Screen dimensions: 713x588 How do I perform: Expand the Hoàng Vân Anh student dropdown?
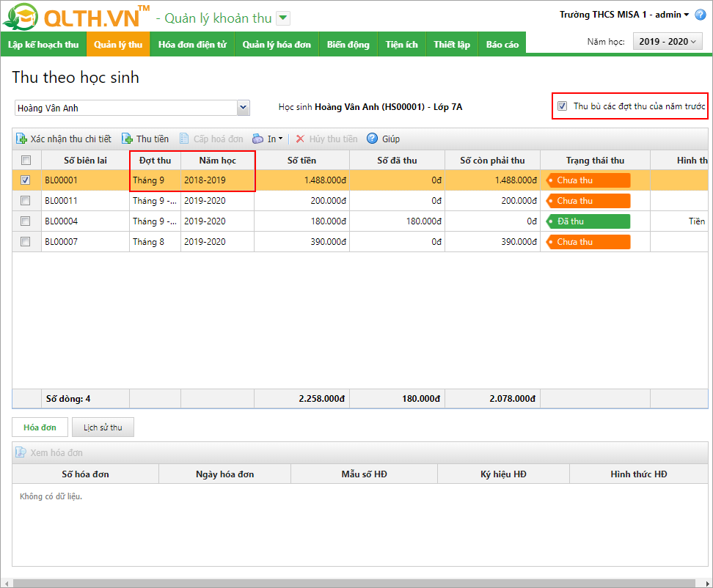244,108
